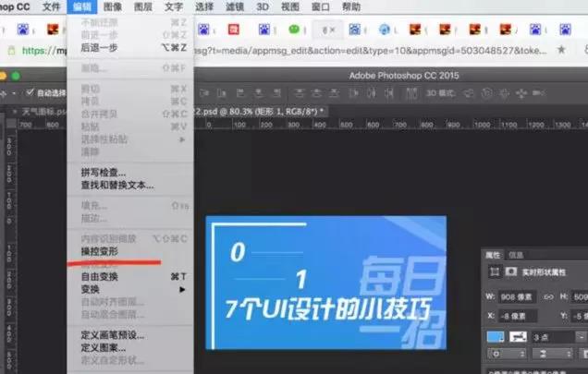Open the 滤镜 menu
Viewport: 588px width, 374px height.
point(235,6)
